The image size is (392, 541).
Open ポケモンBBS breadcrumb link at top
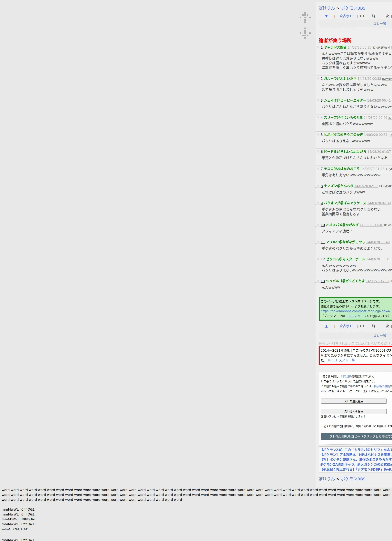pos(353,8)
